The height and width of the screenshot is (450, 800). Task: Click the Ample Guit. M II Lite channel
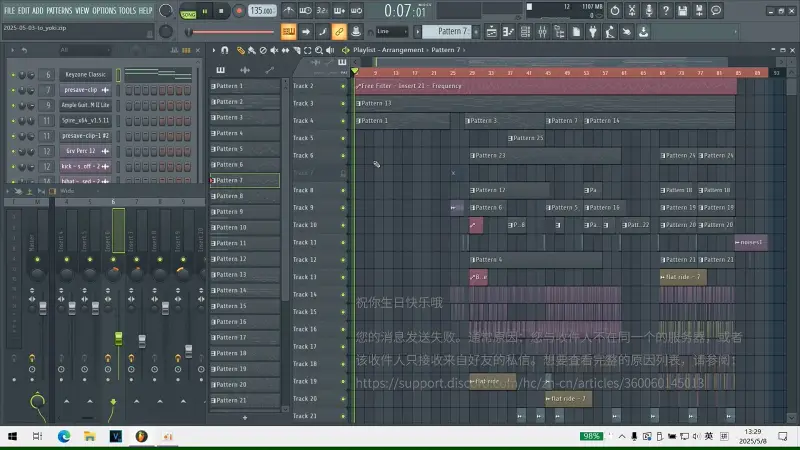[x=85, y=105]
